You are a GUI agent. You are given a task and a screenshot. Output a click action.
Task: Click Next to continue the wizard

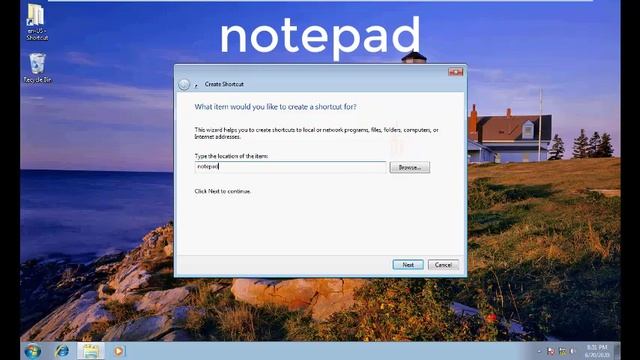point(408,265)
